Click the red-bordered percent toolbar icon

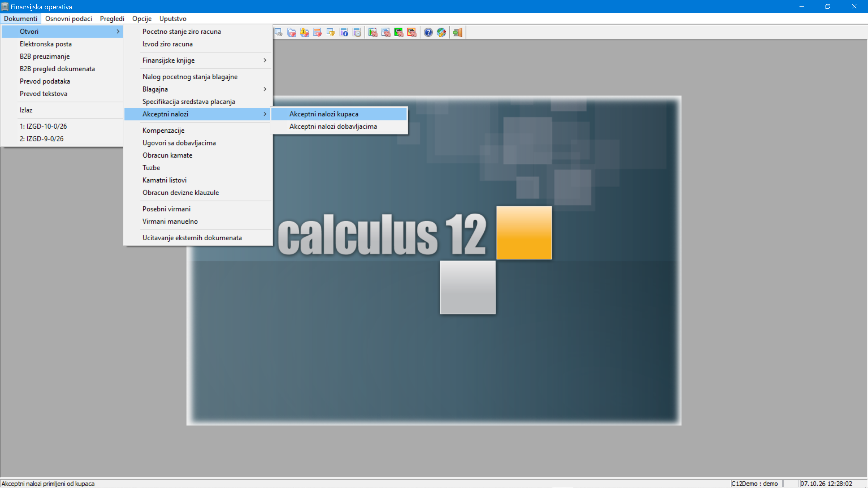[x=412, y=32]
